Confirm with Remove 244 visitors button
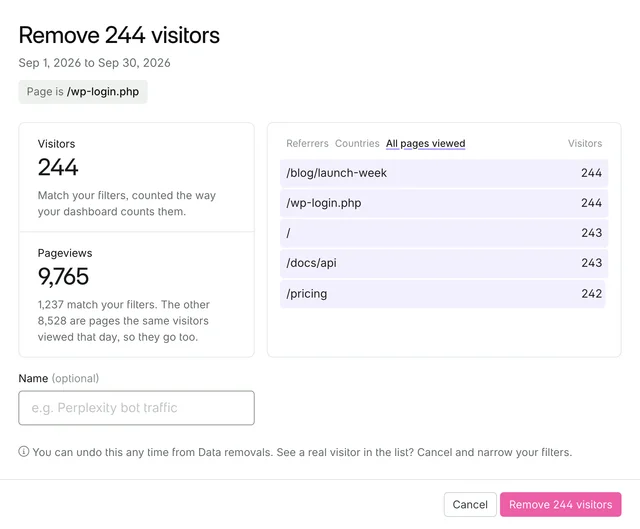The width and height of the screenshot is (640, 529). click(560, 505)
